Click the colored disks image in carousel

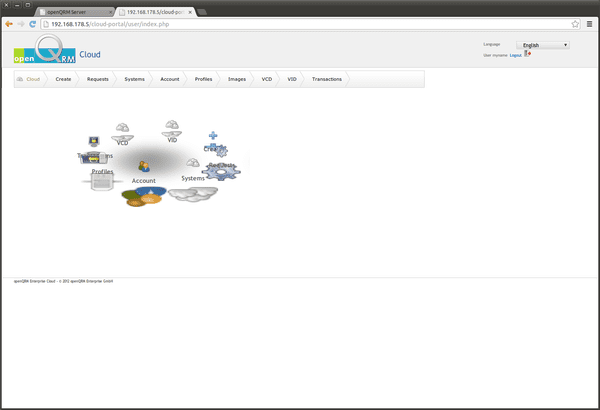point(144,196)
